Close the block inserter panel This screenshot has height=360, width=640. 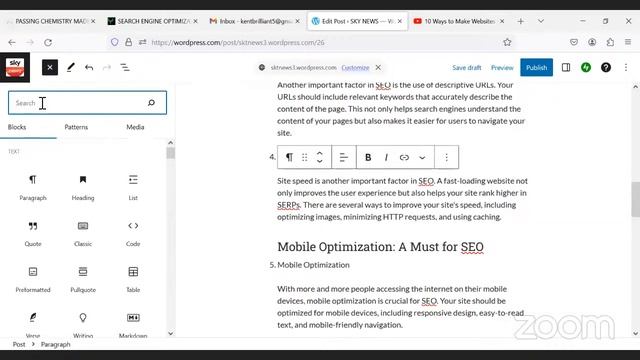click(50, 67)
